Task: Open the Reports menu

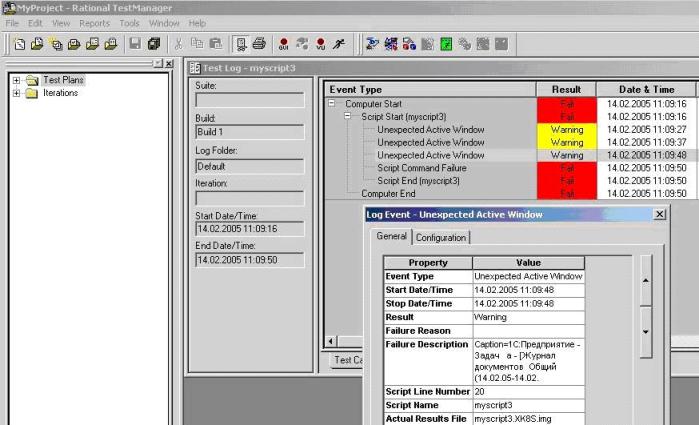Action: point(95,23)
